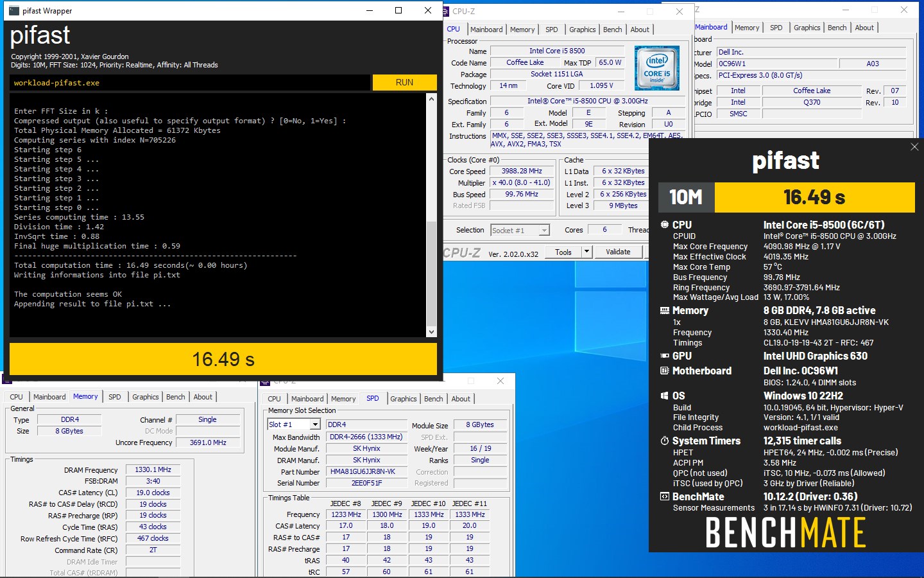This screenshot has width=924, height=578.
Task: Click the '10M' digits label in BenchMate panel
Action: [x=686, y=197]
